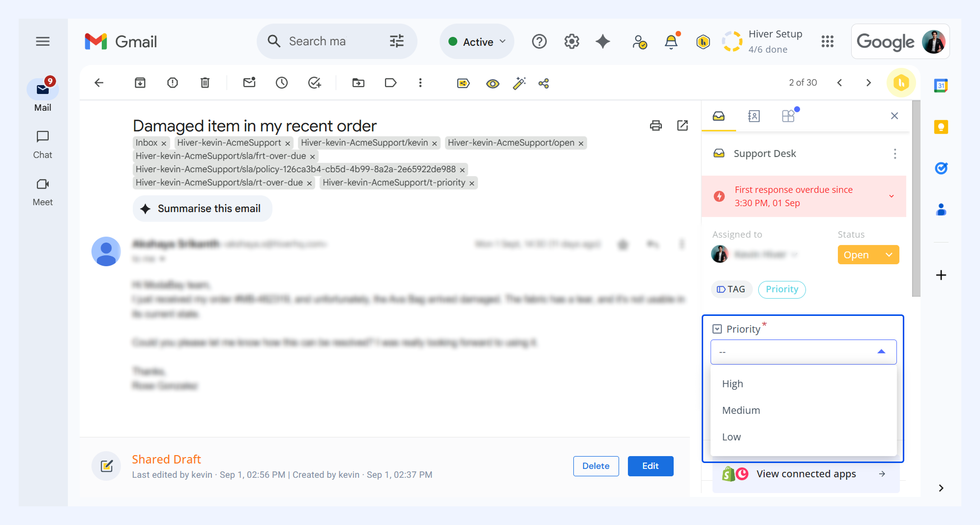Open Google Calendar side panel
The height and width of the screenshot is (525, 980).
(941, 86)
